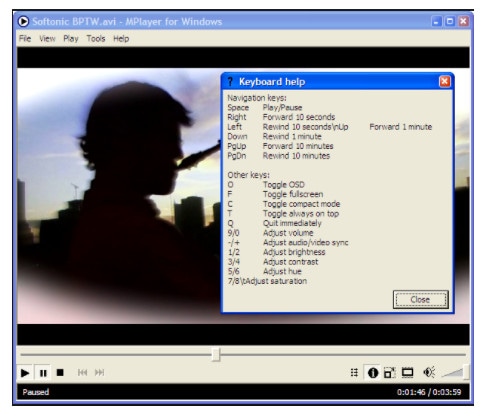The image size is (497, 416).
Task: Click the Play button in the control bar
Action: click(25, 373)
